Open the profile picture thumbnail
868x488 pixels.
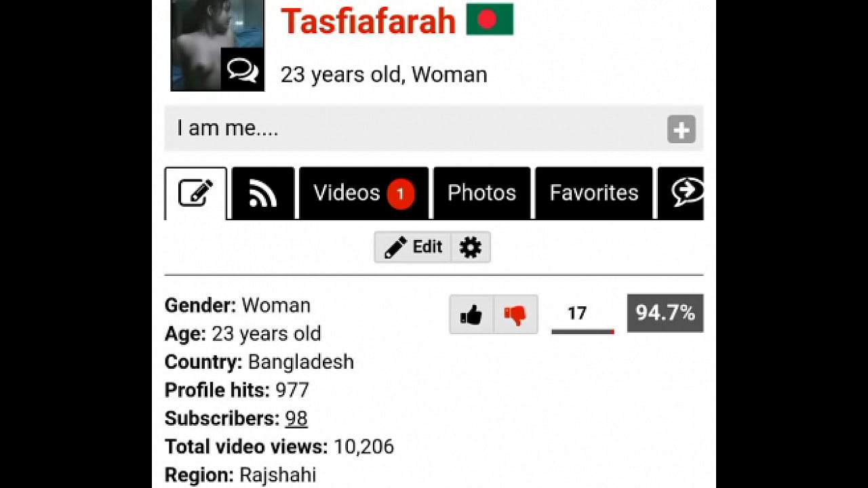click(217, 45)
